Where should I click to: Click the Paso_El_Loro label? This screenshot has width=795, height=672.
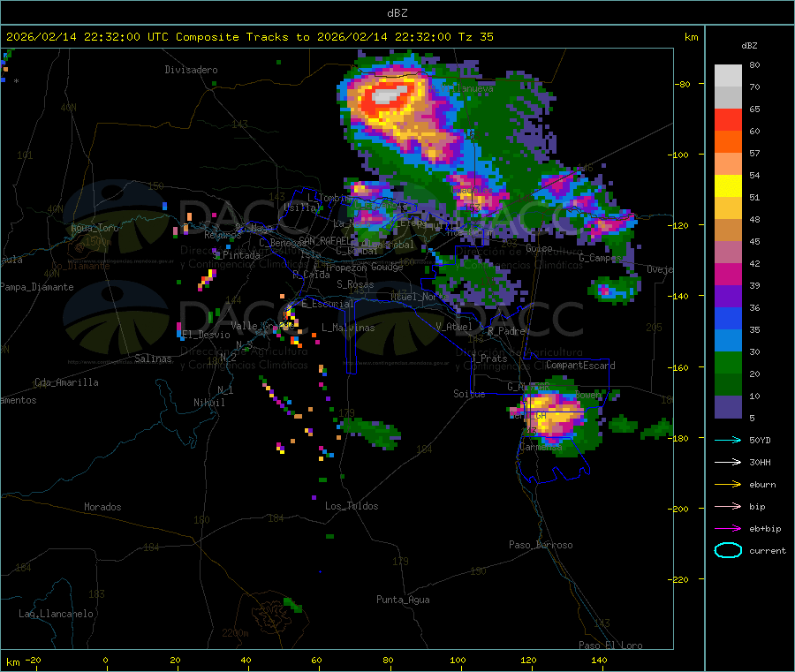[x=610, y=646]
